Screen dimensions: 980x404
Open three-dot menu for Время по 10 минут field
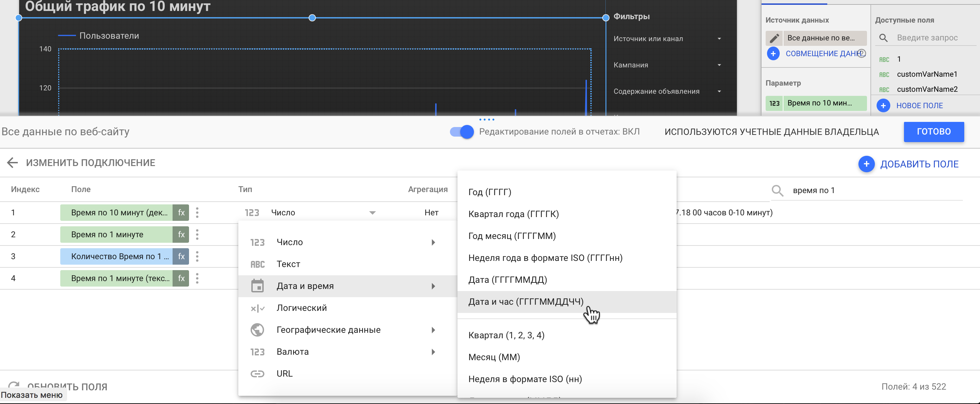[x=197, y=213]
